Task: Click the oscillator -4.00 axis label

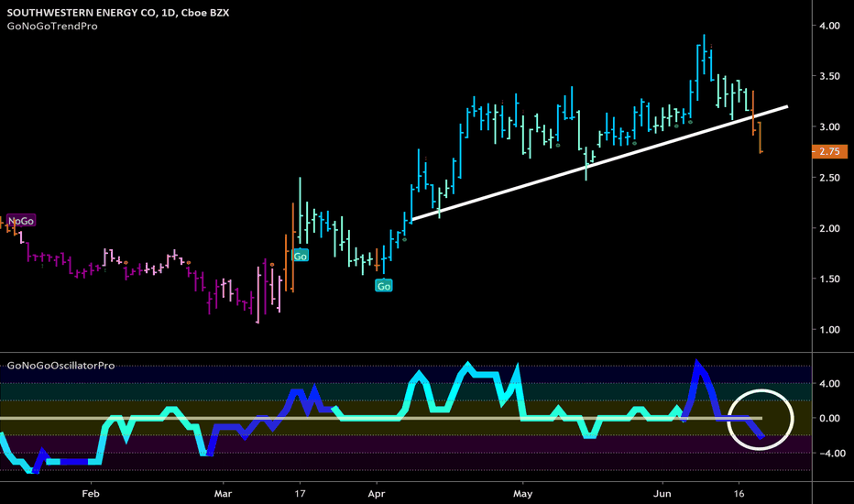Action: pos(832,454)
